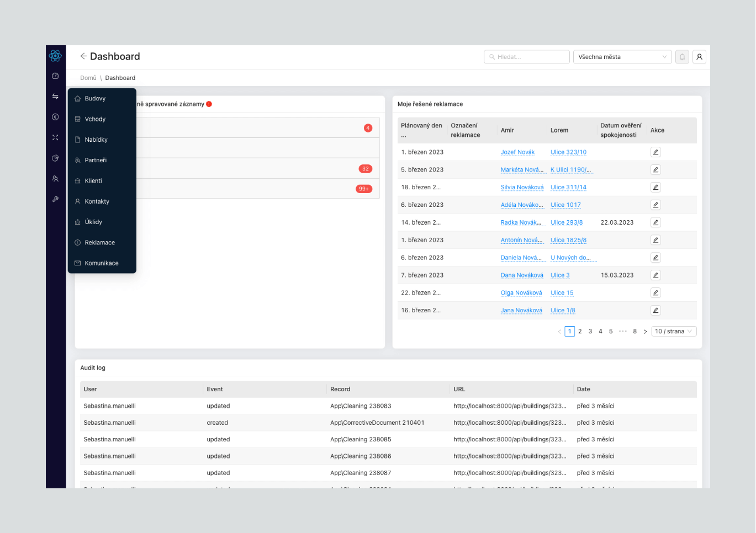Click edit icon in Silvia Nováková row
Image resolution: width=756 pixels, height=533 pixels.
tap(655, 188)
